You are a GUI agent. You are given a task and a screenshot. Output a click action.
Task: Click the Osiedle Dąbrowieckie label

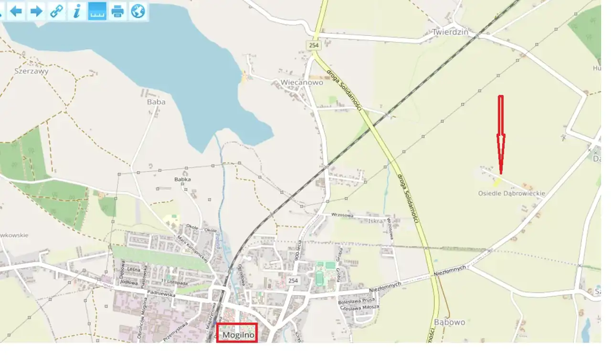click(x=512, y=193)
